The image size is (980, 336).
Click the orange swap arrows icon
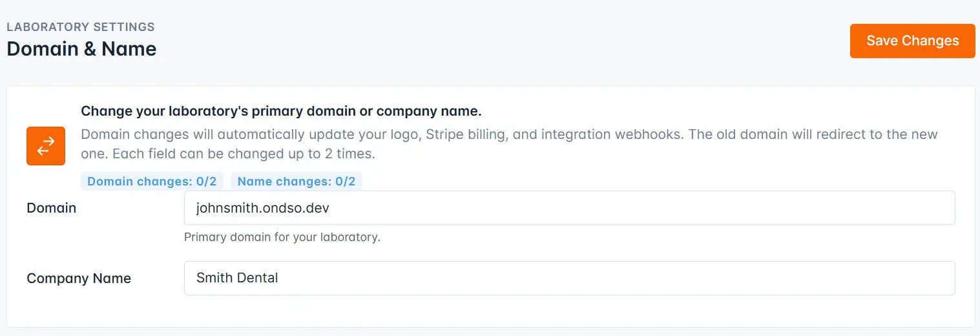click(x=46, y=146)
